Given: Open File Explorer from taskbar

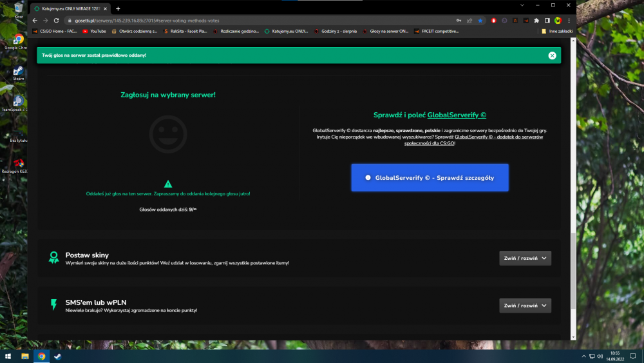Looking at the screenshot, I should (x=25, y=357).
